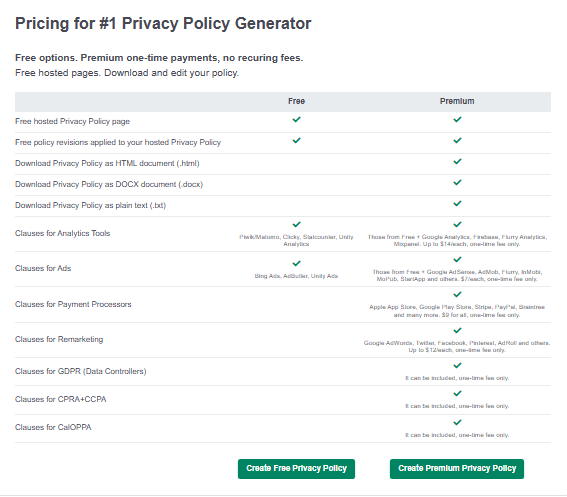Image resolution: width=567 pixels, height=497 pixels.
Task: Click GDPR row 'It can be included' note
Action: point(457,378)
